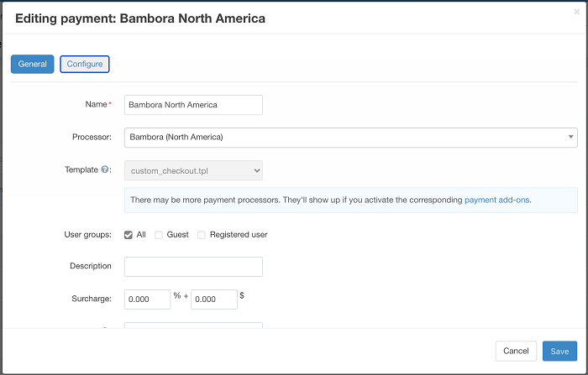Edit the Surcharge fixed dollar amount field
588x375 pixels.
point(214,299)
